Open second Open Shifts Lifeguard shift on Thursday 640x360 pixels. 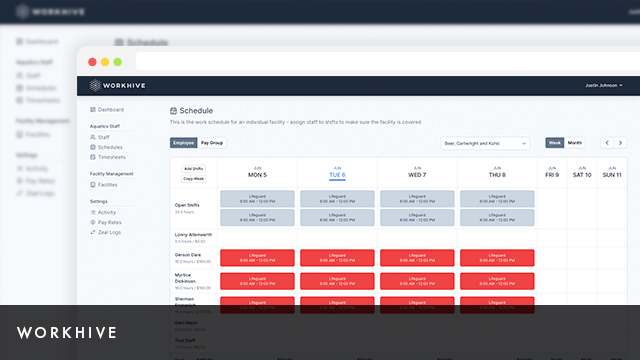(497, 218)
